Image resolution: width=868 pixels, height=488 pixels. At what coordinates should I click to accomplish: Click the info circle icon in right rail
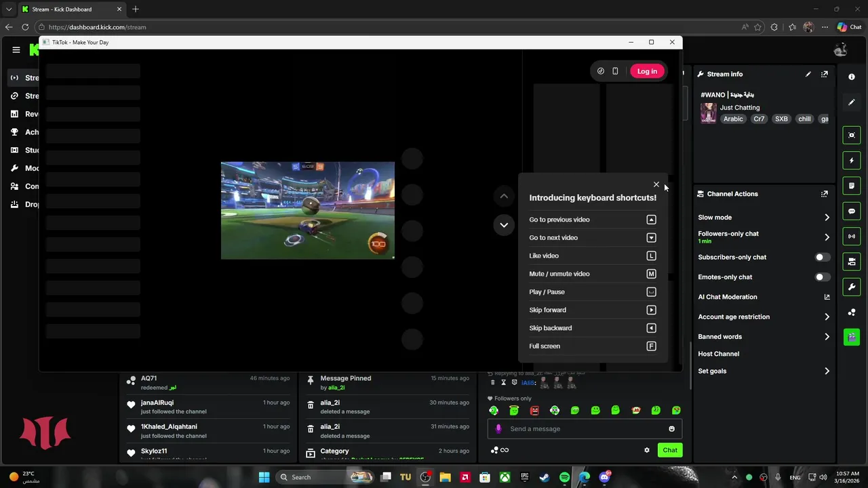pyautogui.click(x=852, y=77)
